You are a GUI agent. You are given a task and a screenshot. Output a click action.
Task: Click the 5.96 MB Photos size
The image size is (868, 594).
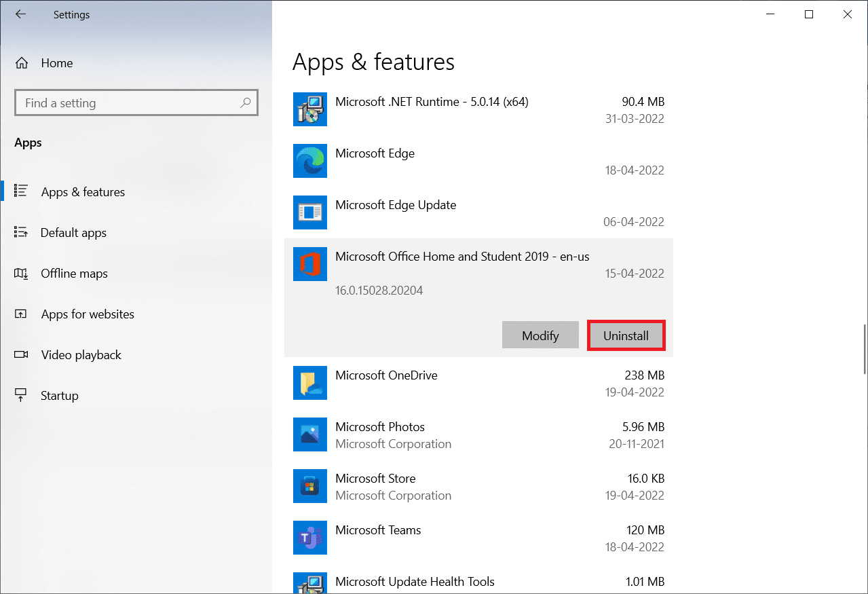coord(643,427)
